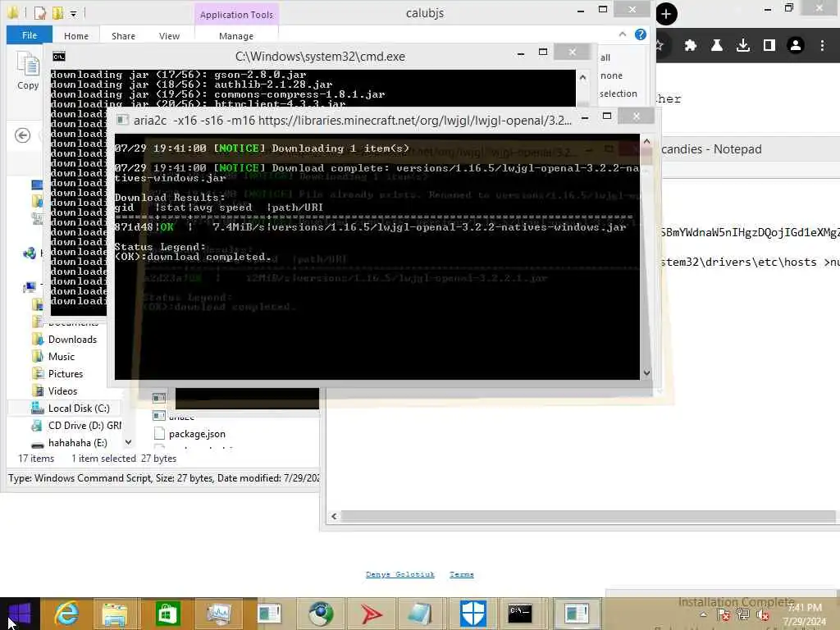Launch Internet Explorer from taskbar
This screenshot has height=630, width=840.
66,614
